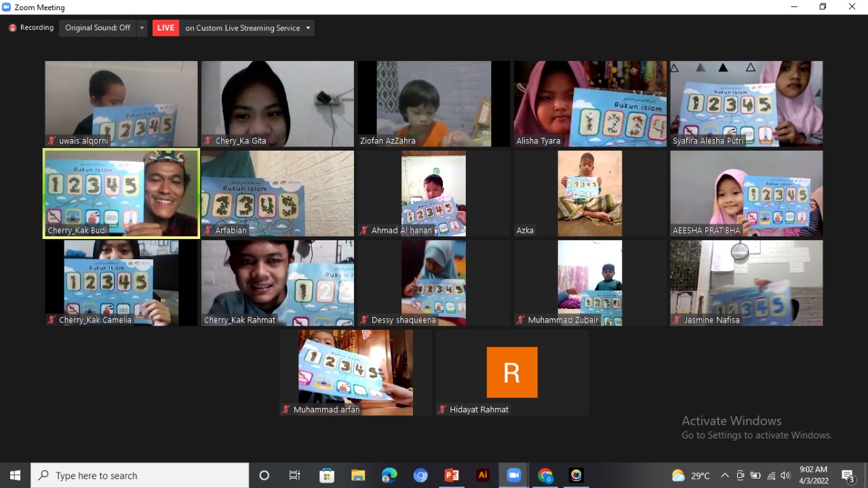Open the Windows Start menu
Viewport: 868px width, 488px height.
(x=15, y=475)
